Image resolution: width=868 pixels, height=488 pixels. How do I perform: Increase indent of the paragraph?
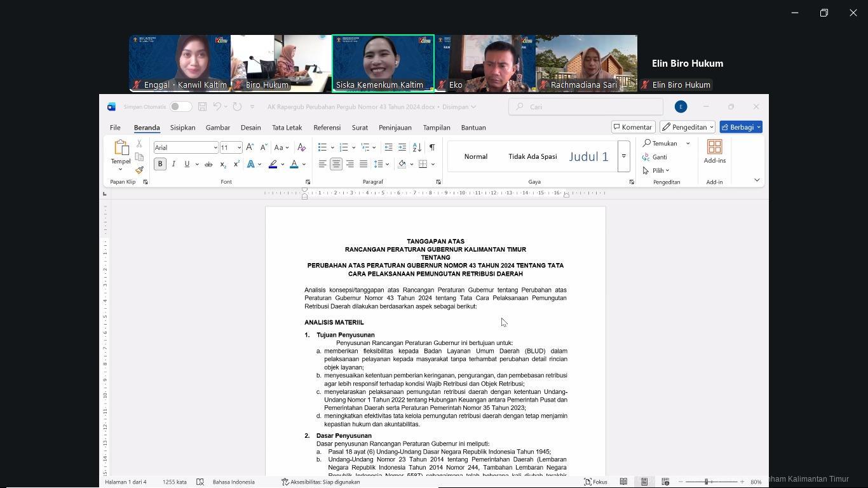pyautogui.click(x=402, y=147)
